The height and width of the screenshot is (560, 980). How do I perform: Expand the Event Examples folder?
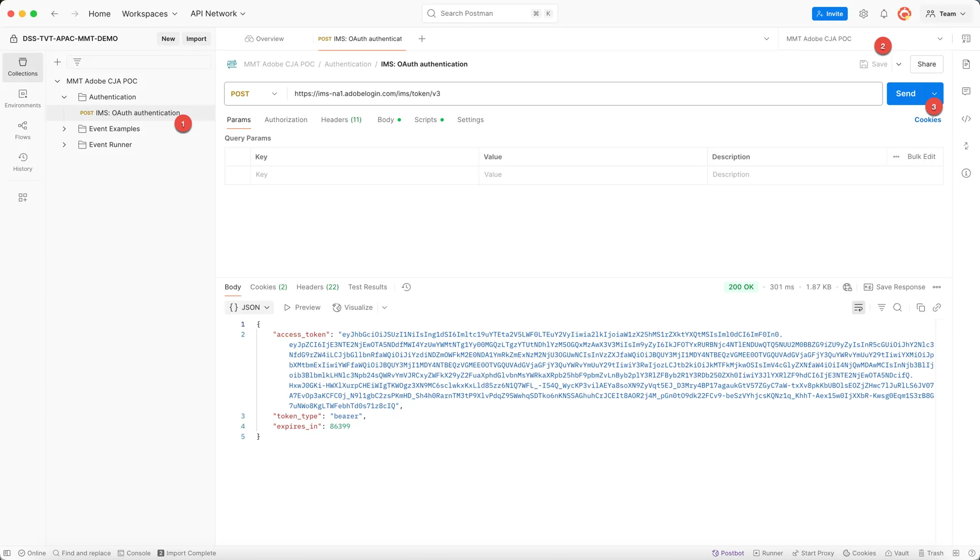[64, 129]
